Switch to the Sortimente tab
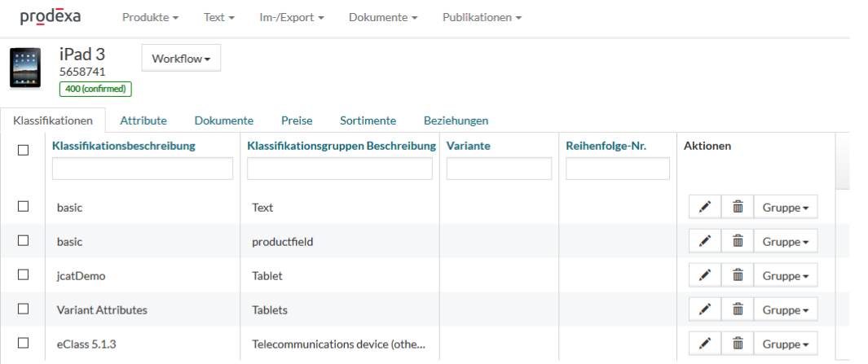868x364 pixels. pos(368,121)
